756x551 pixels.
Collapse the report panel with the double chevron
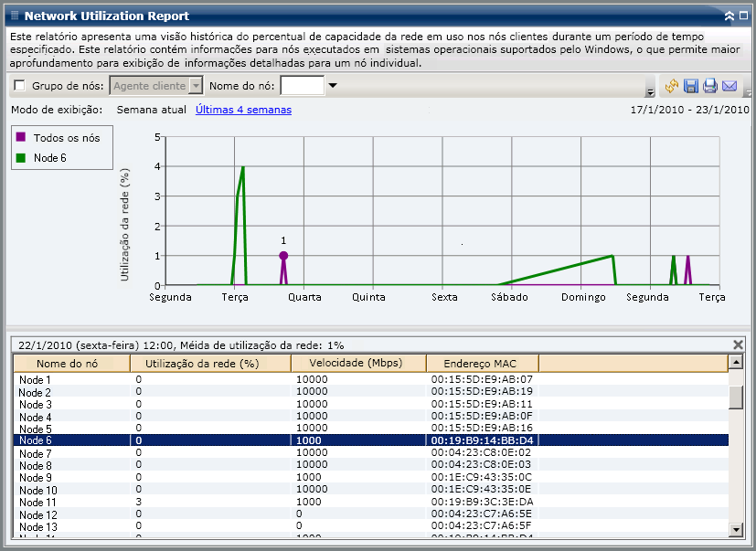729,16
